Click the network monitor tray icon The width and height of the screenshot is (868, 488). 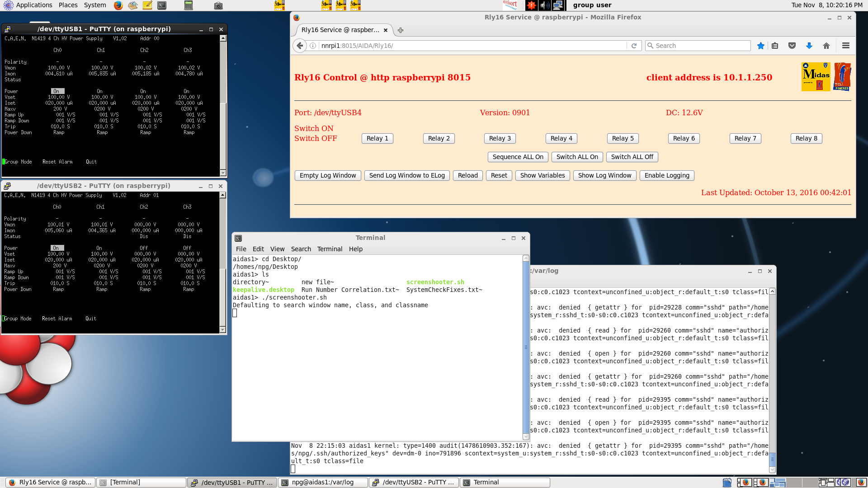(558, 5)
